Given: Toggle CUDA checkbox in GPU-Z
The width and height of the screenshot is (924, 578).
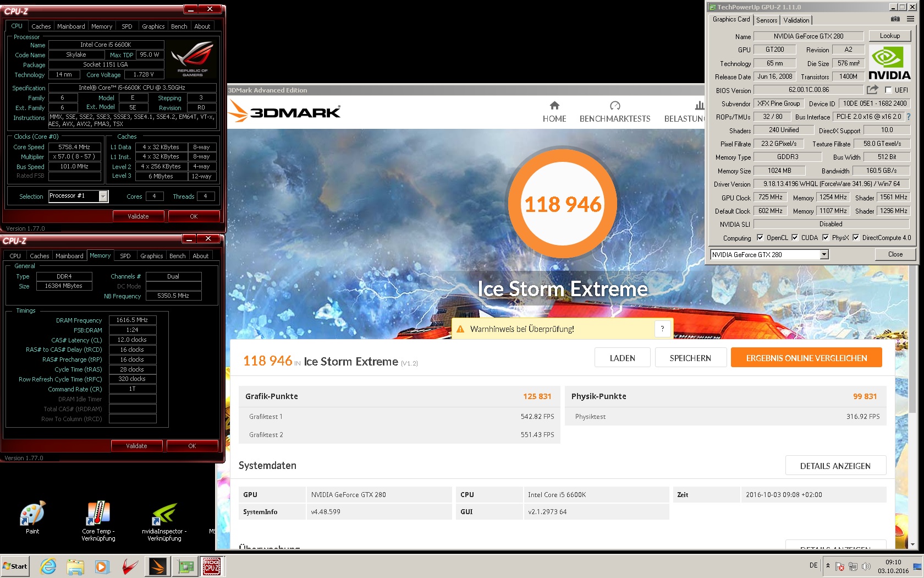Looking at the screenshot, I should coord(795,238).
